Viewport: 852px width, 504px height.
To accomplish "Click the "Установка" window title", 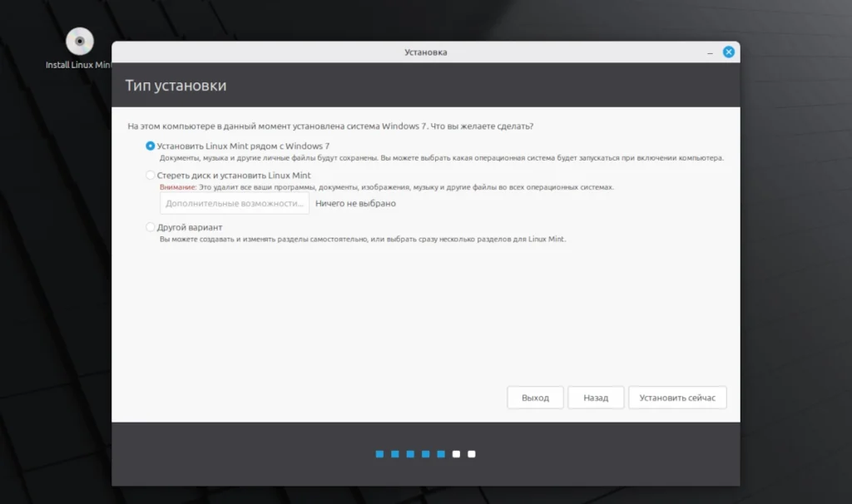I will pyautogui.click(x=425, y=52).
